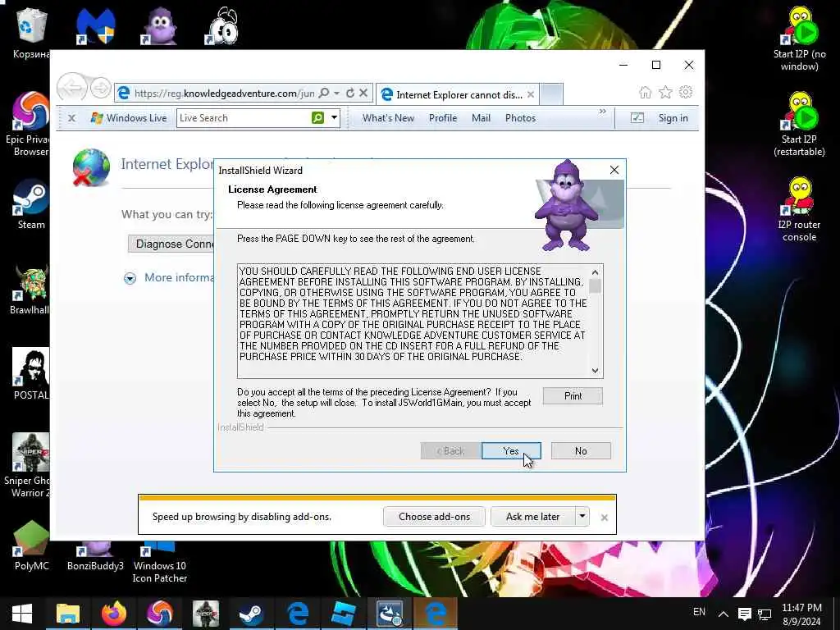Click the license text scrollbar up arrow
Viewport: 840px width, 630px height.
tap(595, 272)
